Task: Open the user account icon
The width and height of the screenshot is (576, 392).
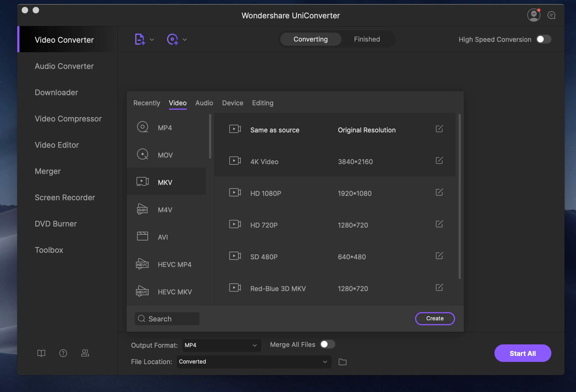Action: click(534, 15)
